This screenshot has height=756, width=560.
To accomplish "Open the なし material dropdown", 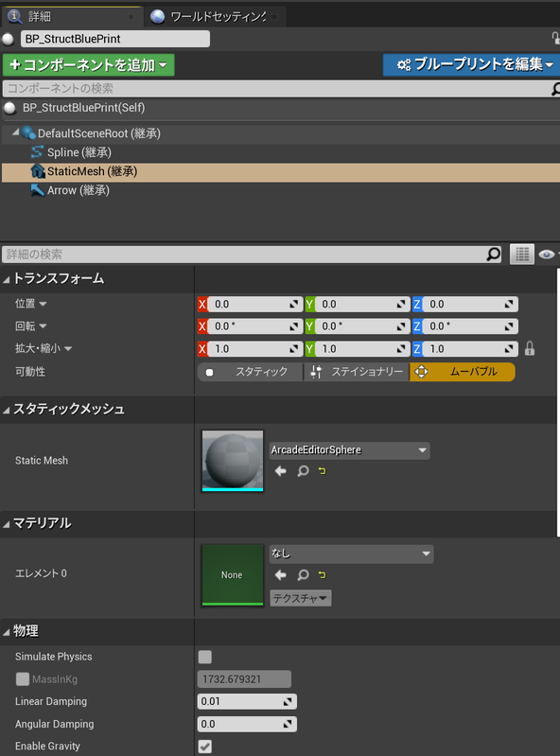I will [351, 554].
